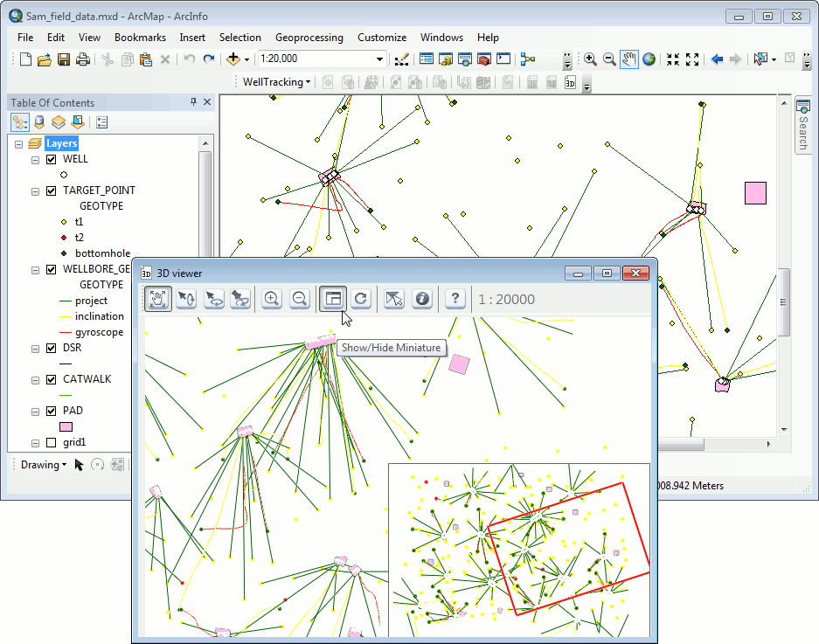The width and height of the screenshot is (819, 644).
Task: Open the Editor toolbar icon
Action: pos(401,59)
